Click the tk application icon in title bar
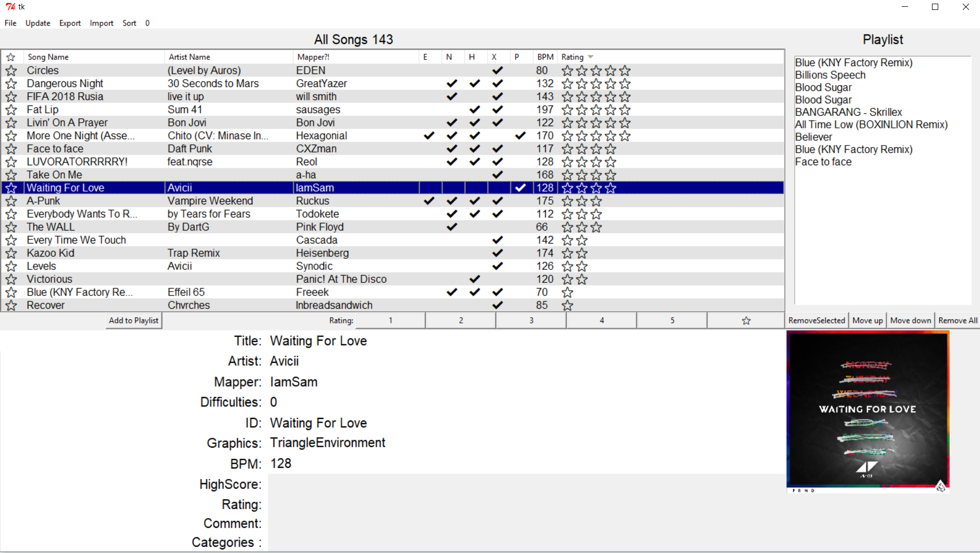980x553 pixels. pos(10,7)
